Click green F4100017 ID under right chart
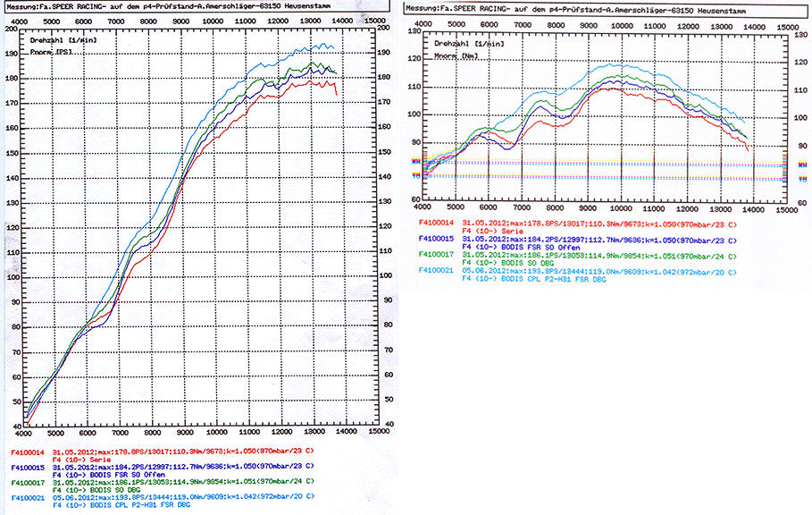This screenshot has height=515, width=812. pos(437,255)
